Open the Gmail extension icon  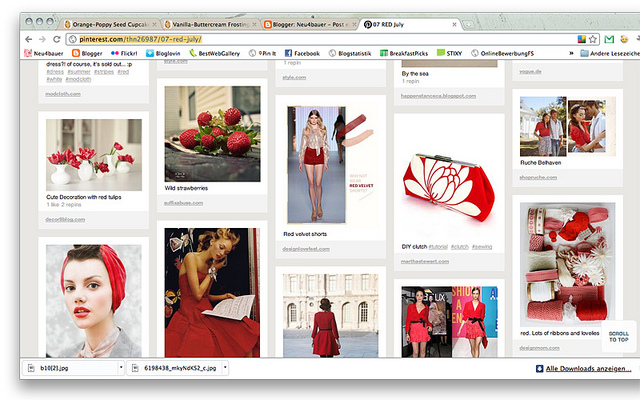pyautogui.click(x=609, y=38)
